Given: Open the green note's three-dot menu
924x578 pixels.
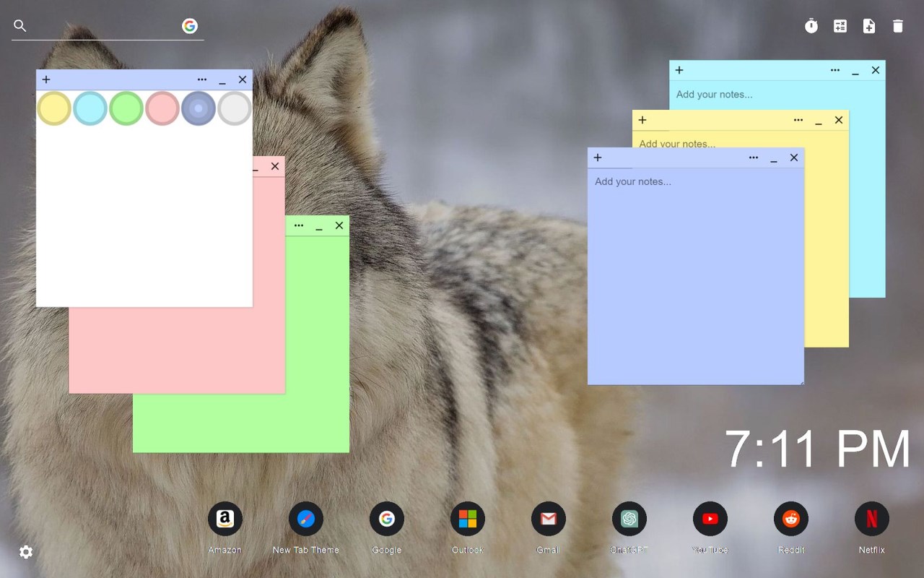Looking at the screenshot, I should point(299,225).
